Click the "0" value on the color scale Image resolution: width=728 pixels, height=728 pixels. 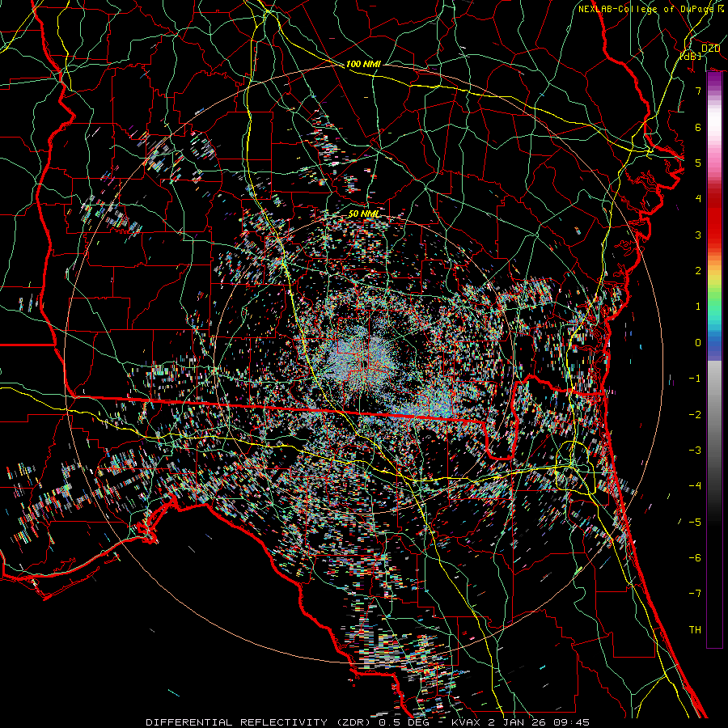(698, 343)
